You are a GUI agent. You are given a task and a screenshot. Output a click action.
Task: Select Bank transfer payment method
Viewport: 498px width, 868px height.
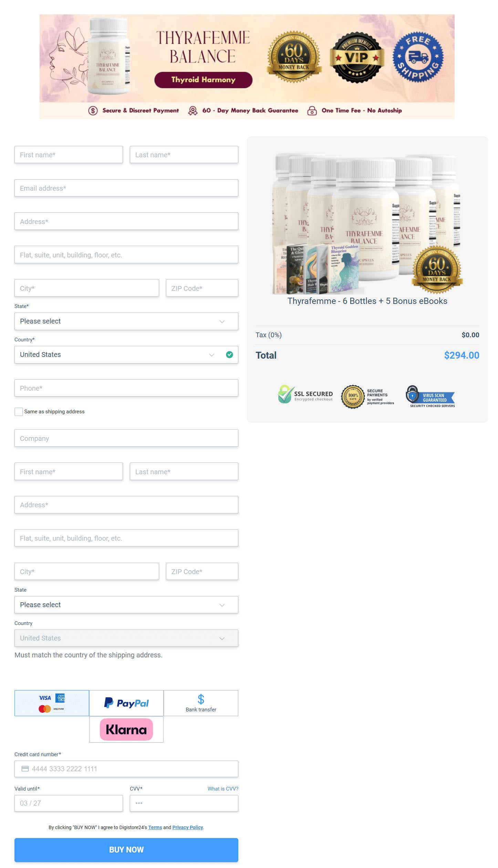pos(201,703)
